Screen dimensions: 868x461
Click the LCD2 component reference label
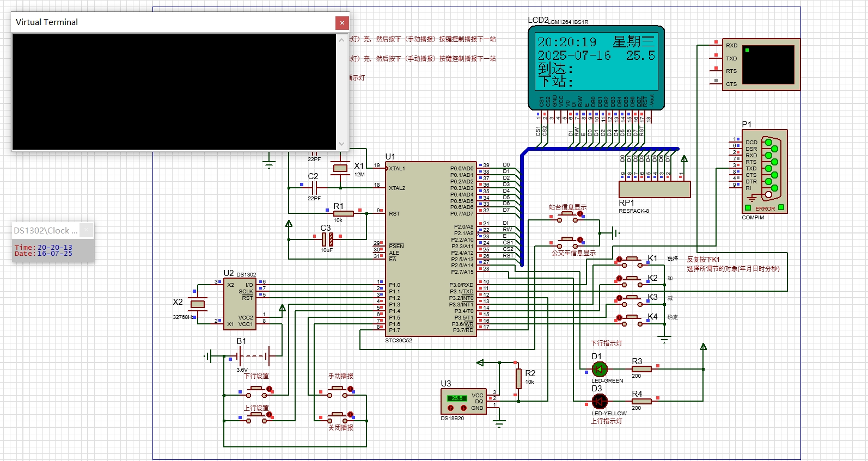(x=538, y=20)
